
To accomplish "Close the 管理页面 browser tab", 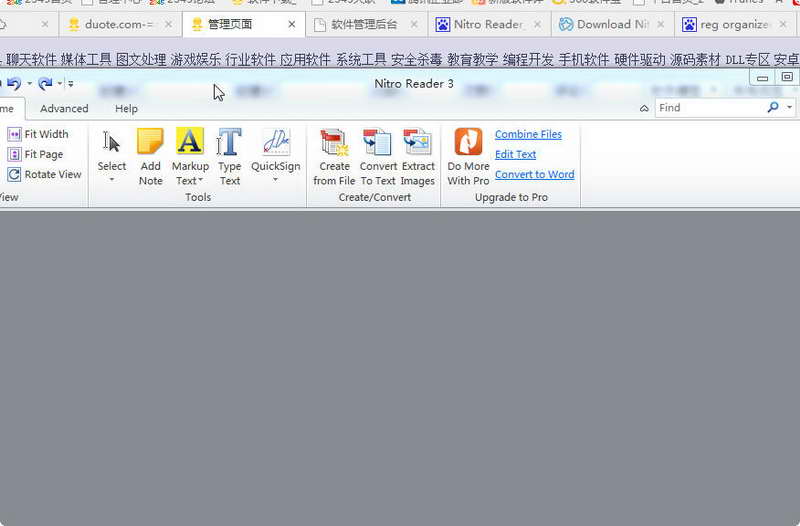I will tap(292, 24).
